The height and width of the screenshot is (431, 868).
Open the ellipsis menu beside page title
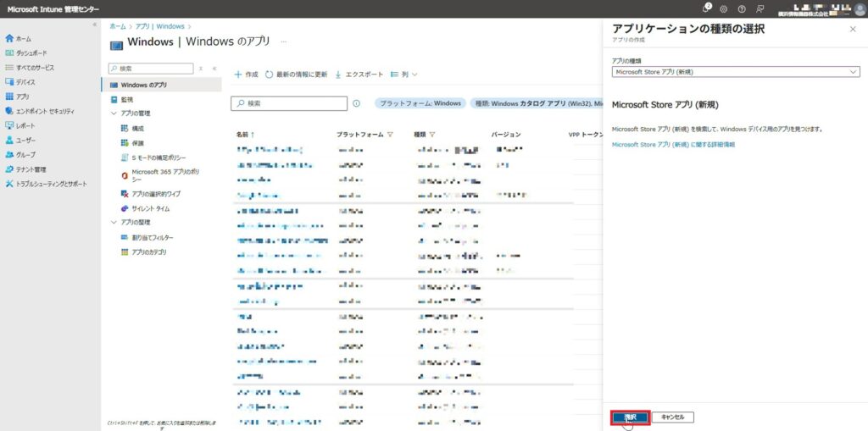click(283, 41)
